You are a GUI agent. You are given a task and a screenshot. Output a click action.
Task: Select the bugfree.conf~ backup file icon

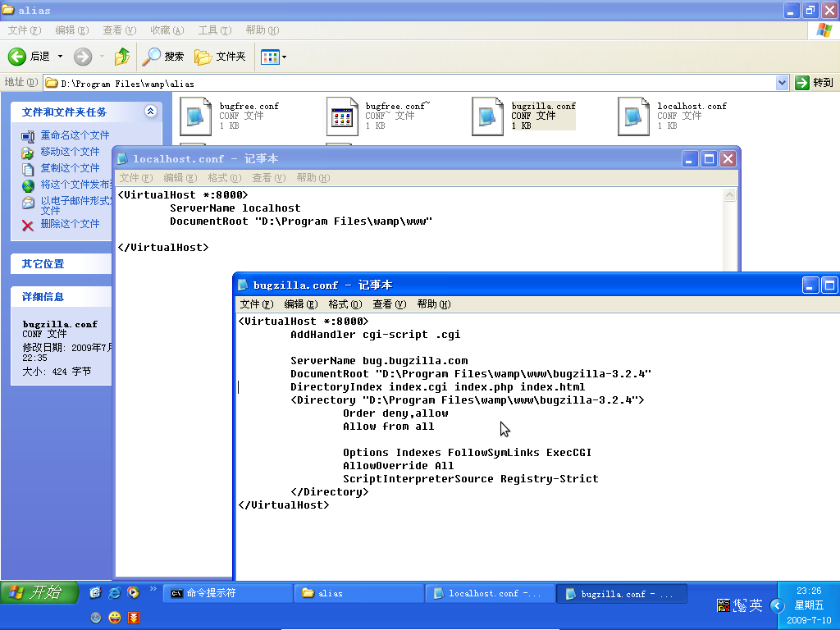point(342,116)
